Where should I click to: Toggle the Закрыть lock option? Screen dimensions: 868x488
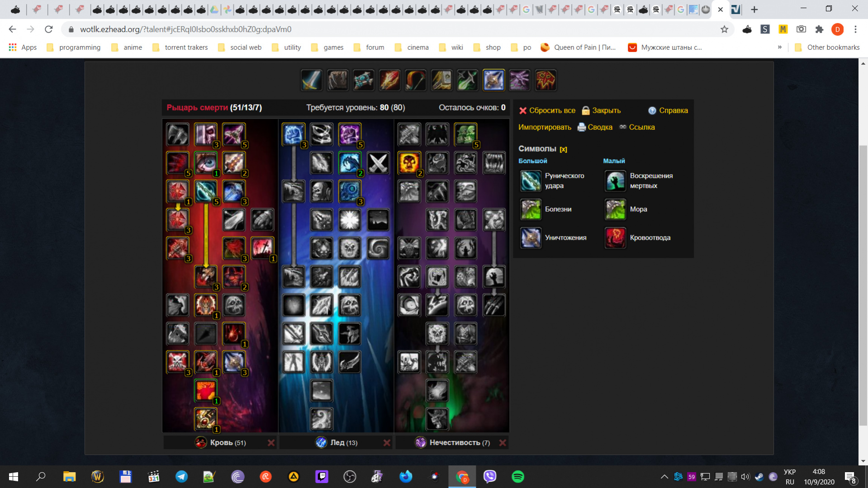pyautogui.click(x=601, y=110)
